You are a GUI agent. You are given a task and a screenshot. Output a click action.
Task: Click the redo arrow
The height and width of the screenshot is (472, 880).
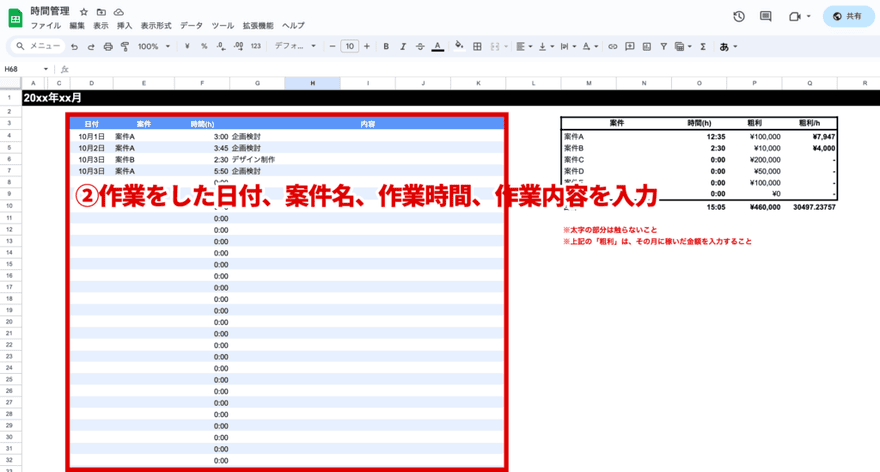click(x=91, y=47)
